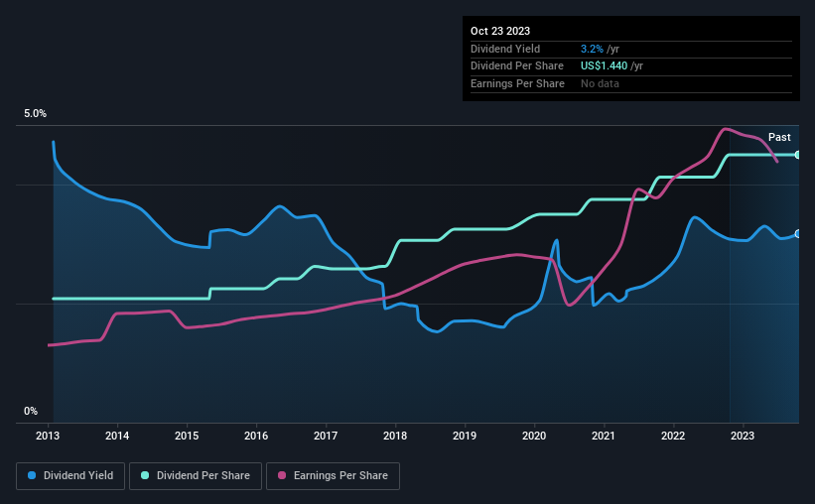Click the US$1.440 dividend per share value
Screen dimensions: 815x504
click(604, 66)
